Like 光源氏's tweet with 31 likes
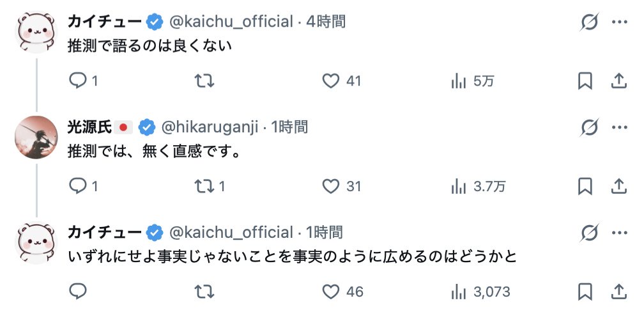 [331, 186]
